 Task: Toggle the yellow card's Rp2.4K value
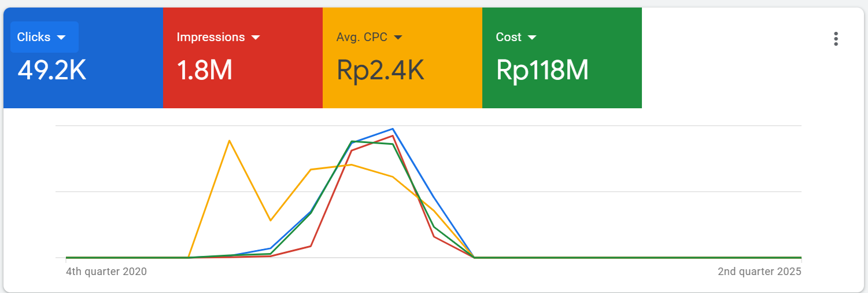(x=381, y=71)
